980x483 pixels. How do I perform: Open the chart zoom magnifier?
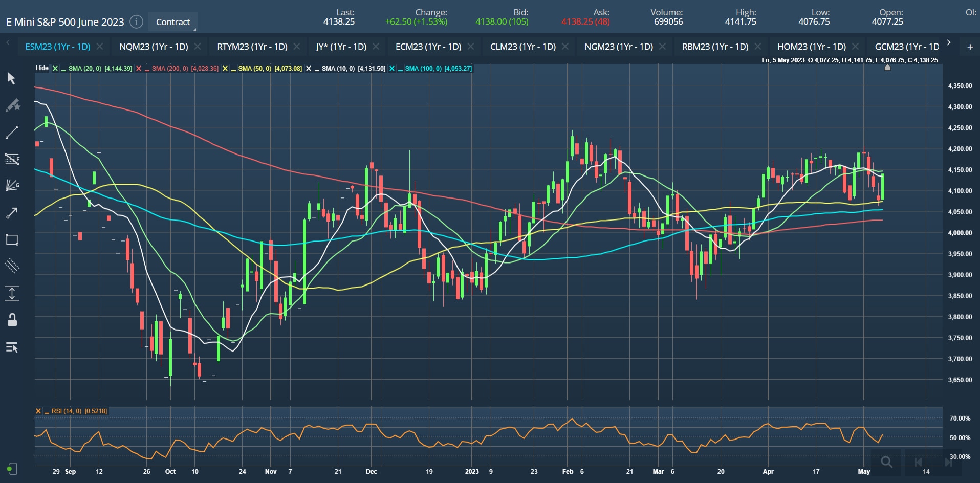887,463
